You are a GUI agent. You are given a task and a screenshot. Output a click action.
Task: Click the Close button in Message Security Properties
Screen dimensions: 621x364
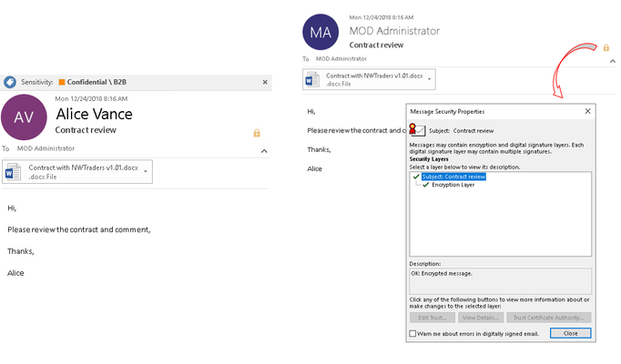570,333
